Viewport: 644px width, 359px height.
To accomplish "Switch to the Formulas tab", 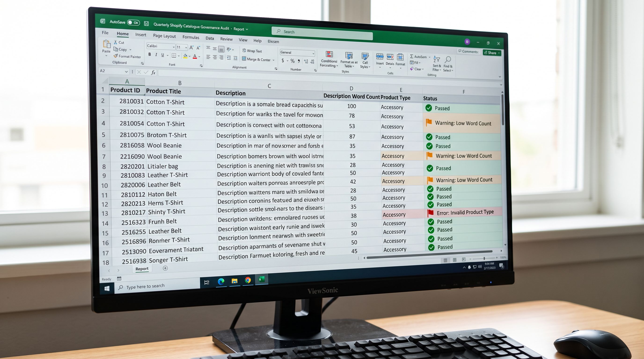I will click(191, 37).
